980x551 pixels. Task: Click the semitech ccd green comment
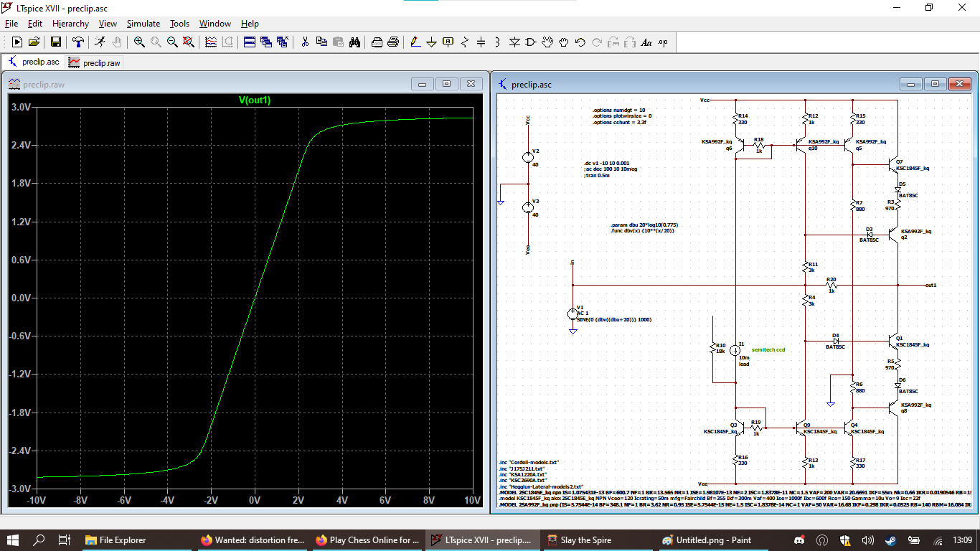coord(768,349)
